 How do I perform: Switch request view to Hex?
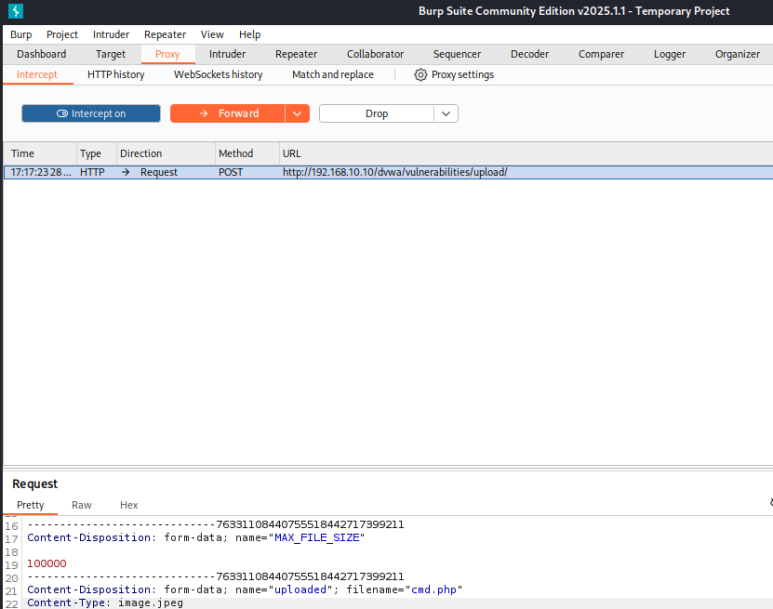click(x=129, y=505)
